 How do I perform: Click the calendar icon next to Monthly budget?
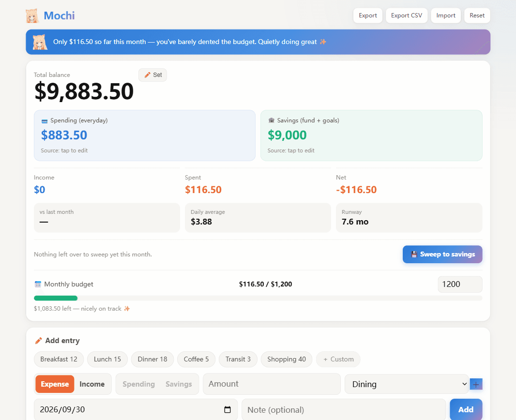[x=38, y=284]
